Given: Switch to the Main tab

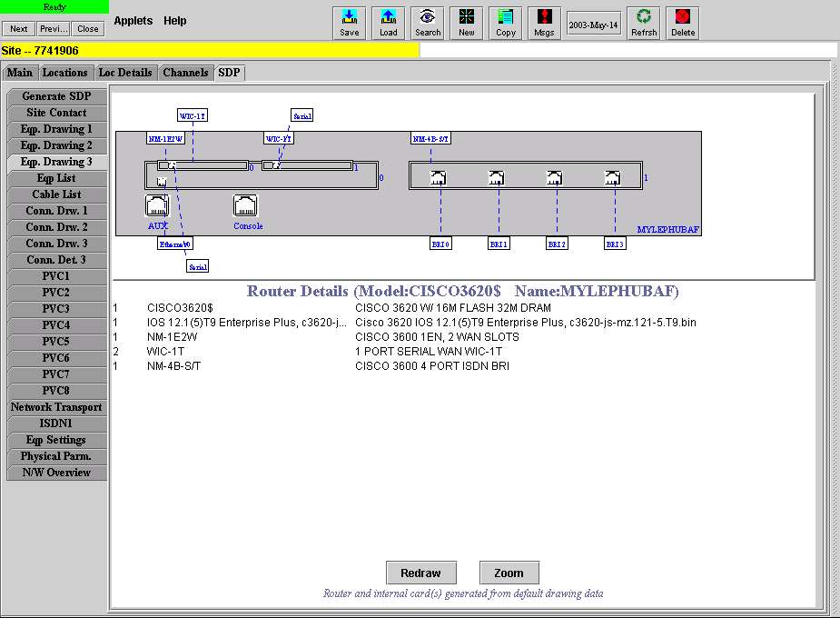Looking at the screenshot, I should click(20, 73).
